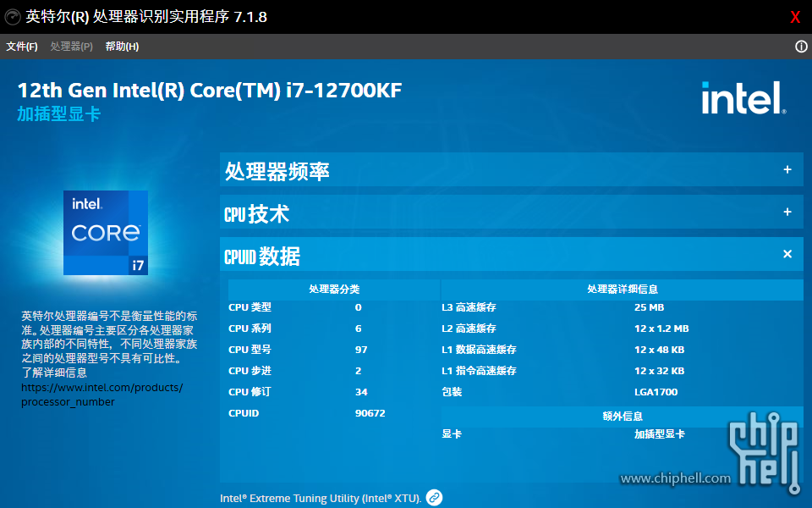Click the Intel logo at top right

[x=743, y=97]
